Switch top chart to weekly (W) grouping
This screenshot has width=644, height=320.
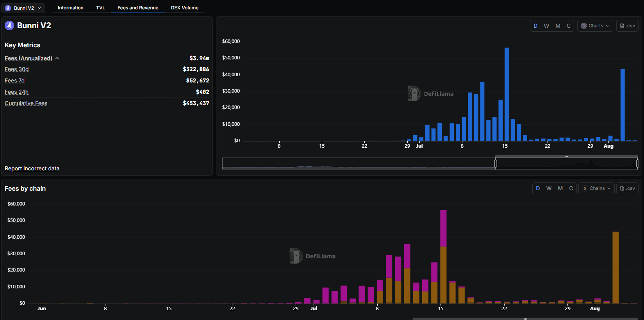click(546, 26)
